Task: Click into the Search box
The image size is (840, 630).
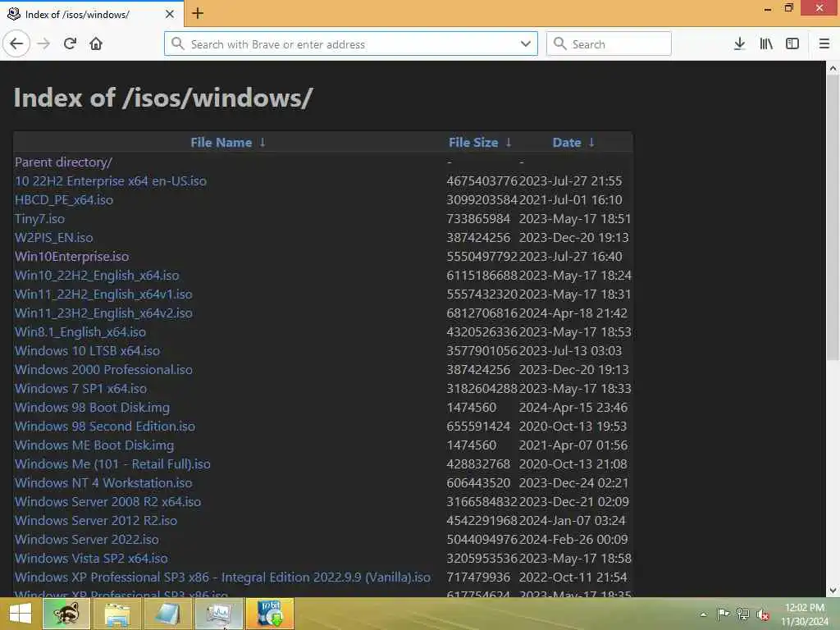Action: tap(609, 43)
